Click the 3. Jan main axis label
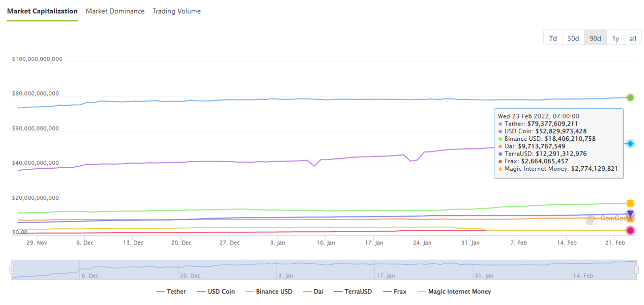 (x=278, y=243)
